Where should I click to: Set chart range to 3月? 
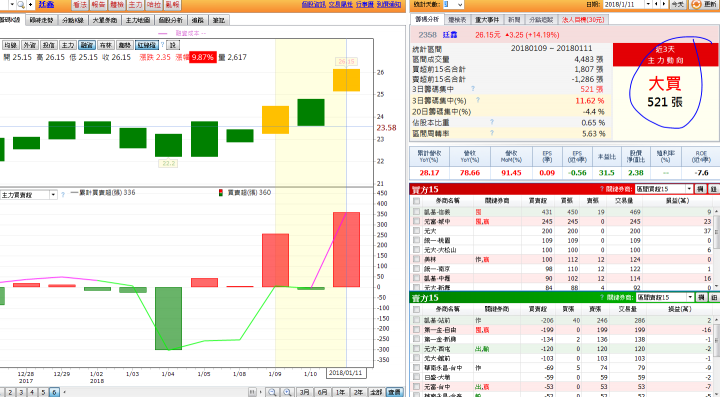point(304,392)
